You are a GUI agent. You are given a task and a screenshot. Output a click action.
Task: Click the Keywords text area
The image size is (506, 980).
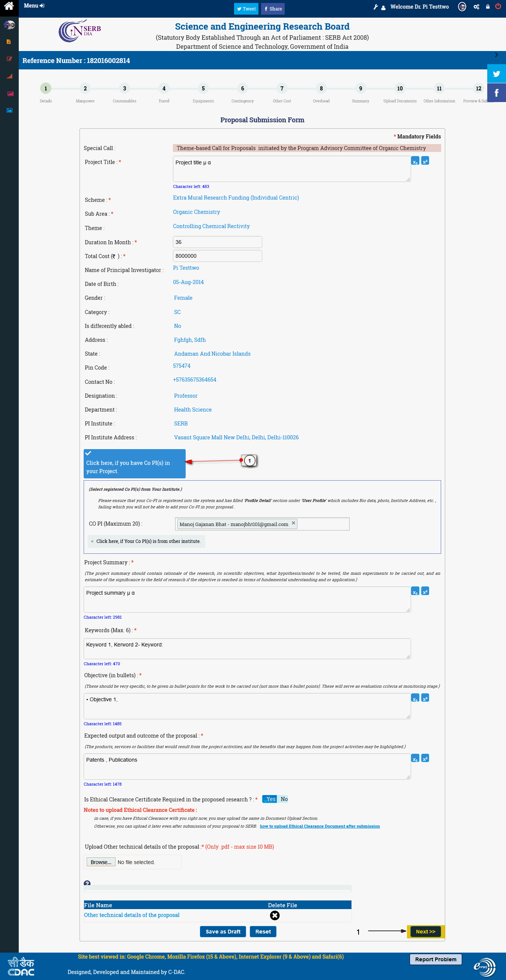coord(247,649)
